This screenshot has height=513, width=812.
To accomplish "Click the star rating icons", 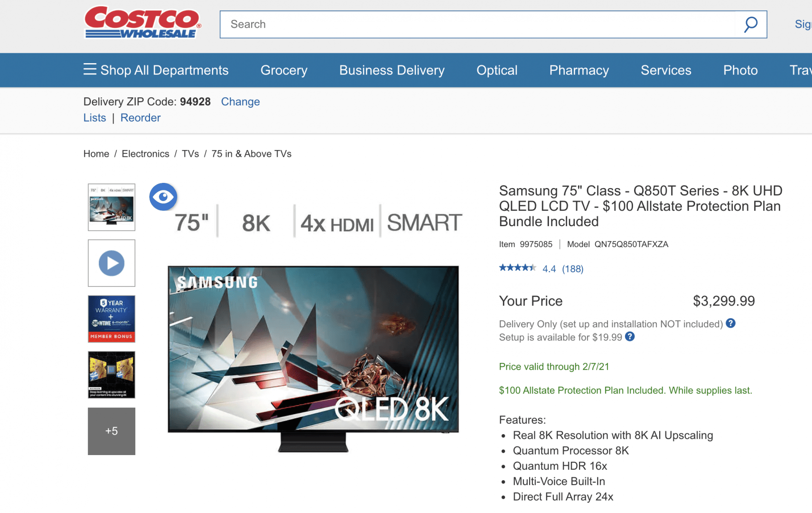I will tap(517, 268).
